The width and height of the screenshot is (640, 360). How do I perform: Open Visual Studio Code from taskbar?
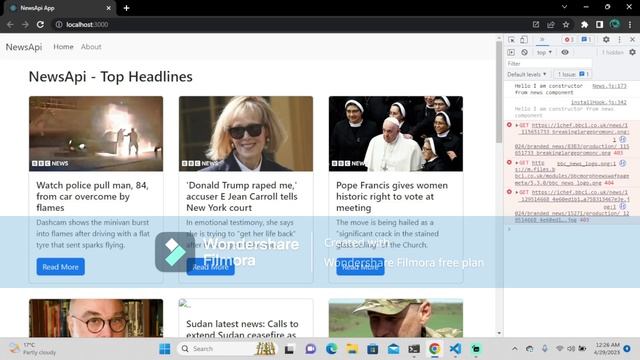pyautogui.click(x=455, y=349)
